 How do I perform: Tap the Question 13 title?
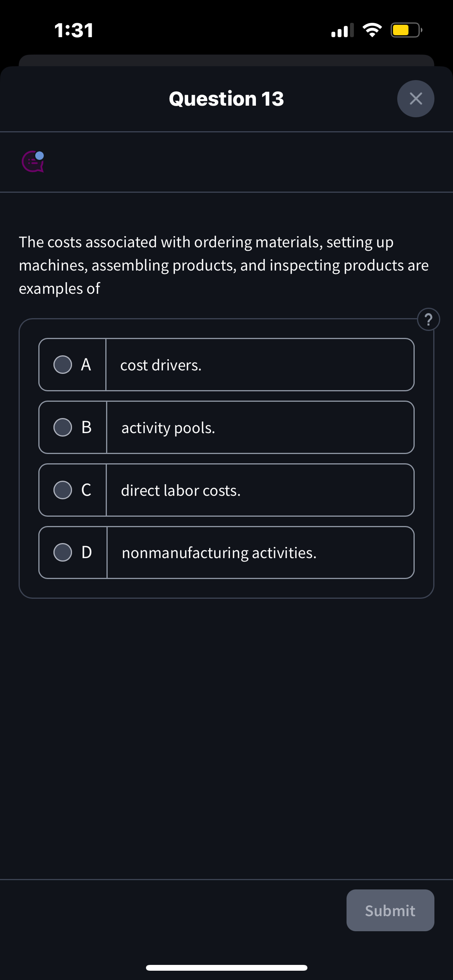click(226, 98)
